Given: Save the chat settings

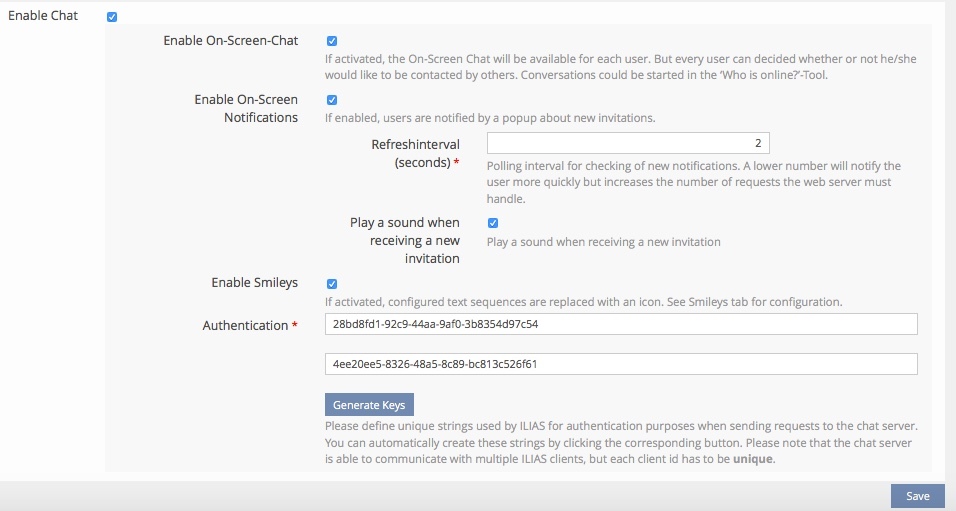Looking at the screenshot, I should [917, 496].
